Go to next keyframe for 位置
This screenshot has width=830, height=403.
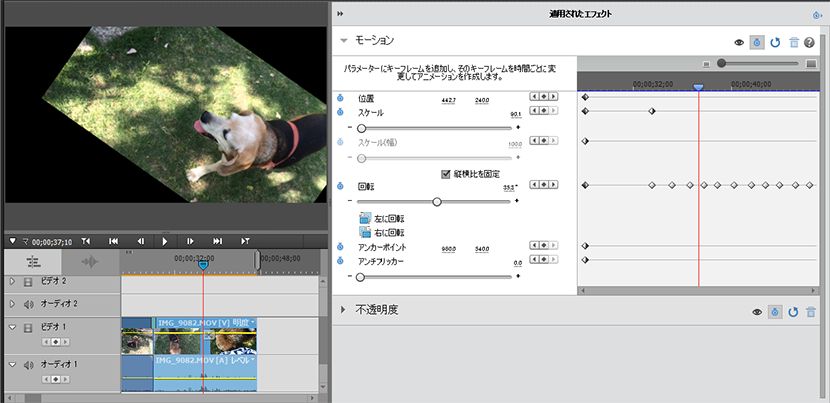(553, 96)
